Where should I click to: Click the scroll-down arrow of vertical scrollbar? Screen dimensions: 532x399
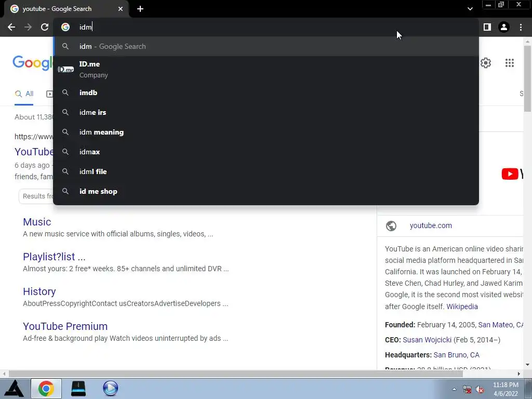tap(527, 365)
